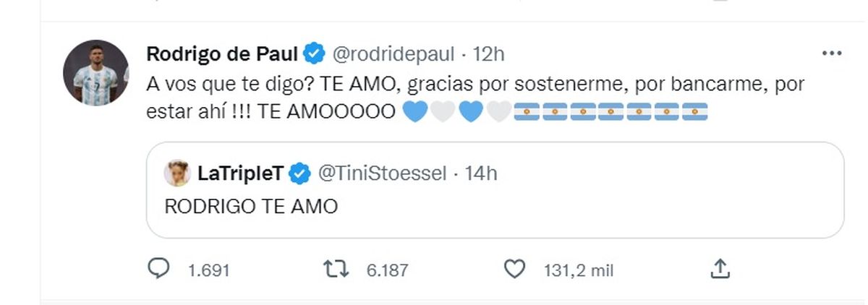Open Rodrigo de Paul's profile picture
This screenshot has height=305, width=868.
95,73
